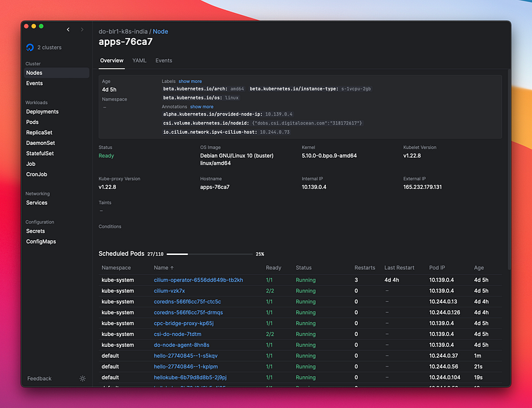Click the Namespace column header
Image resolution: width=532 pixels, height=408 pixels.
pos(116,268)
